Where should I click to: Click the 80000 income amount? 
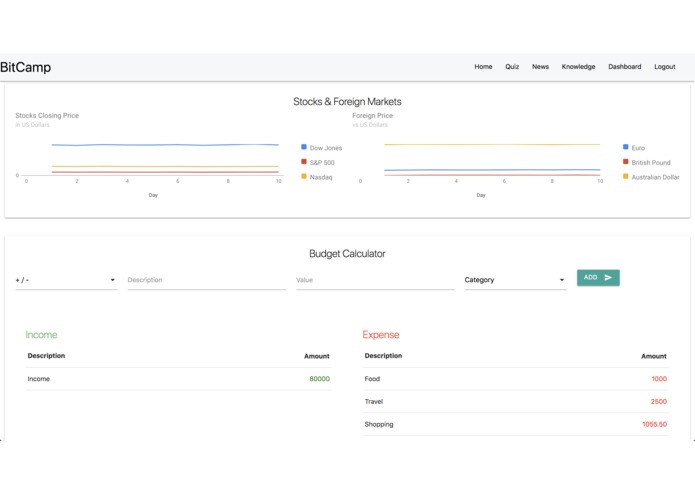click(x=320, y=379)
